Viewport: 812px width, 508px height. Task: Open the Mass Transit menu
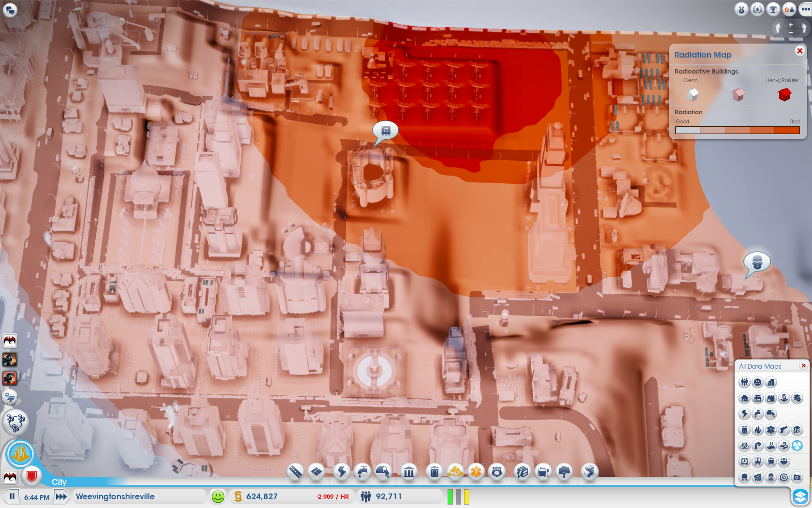544,471
